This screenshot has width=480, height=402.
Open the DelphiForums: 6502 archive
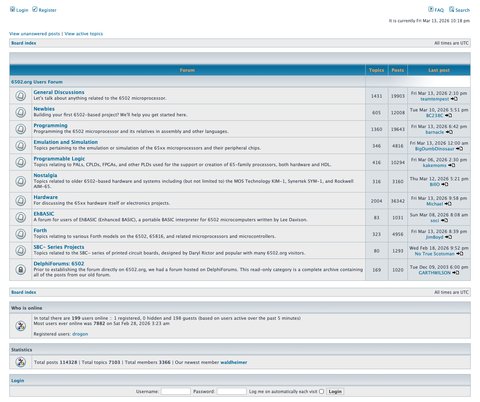pos(59,264)
